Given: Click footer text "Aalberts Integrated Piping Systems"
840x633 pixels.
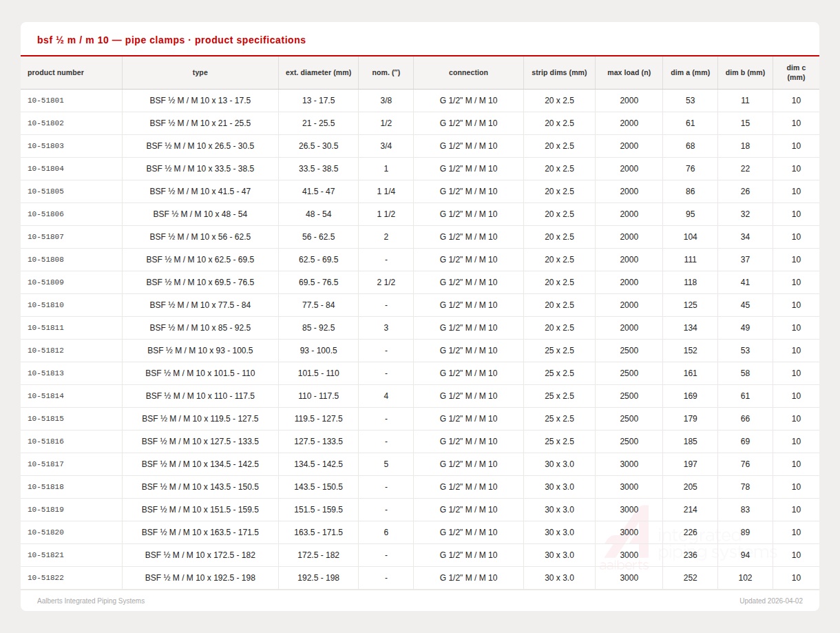Looking at the screenshot, I should click(91, 601).
